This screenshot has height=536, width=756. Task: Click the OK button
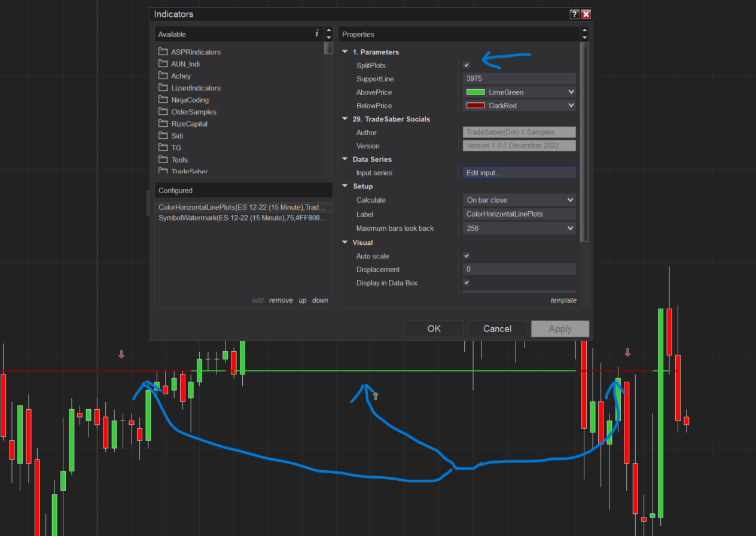[434, 328]
